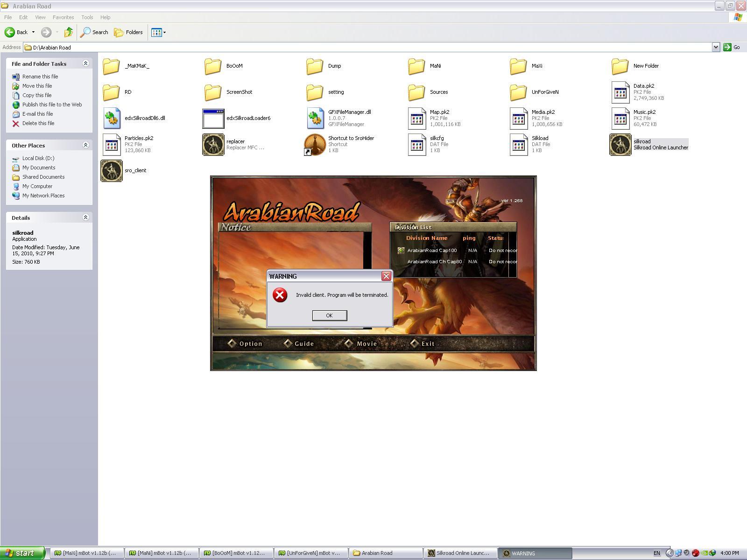Select the GFXFileManager.dll file icon
Screen dimensions: 747x560
(x=316, y=119)
